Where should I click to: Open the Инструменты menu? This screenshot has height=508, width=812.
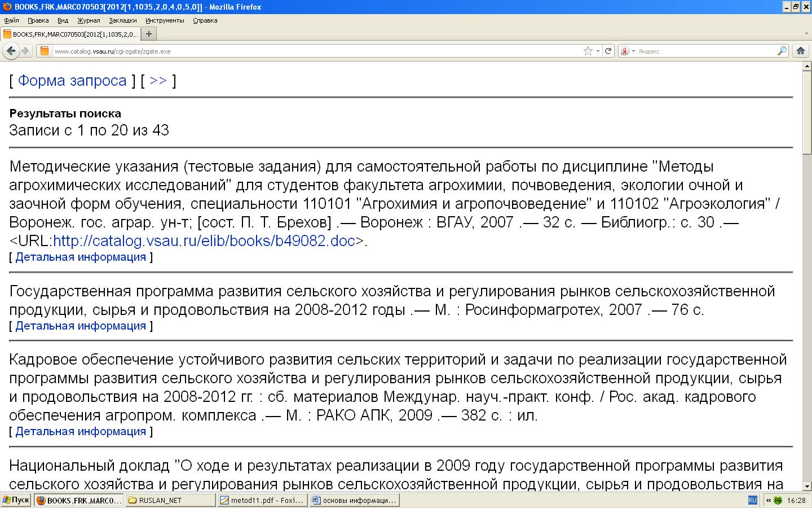(x=165, y=20)
